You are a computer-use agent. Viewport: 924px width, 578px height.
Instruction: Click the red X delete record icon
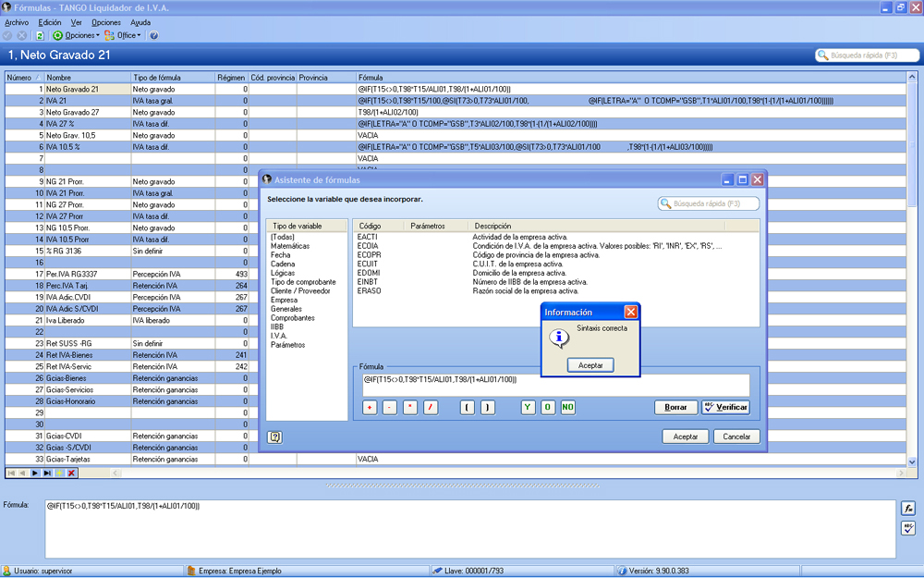[x=72, y=473]
